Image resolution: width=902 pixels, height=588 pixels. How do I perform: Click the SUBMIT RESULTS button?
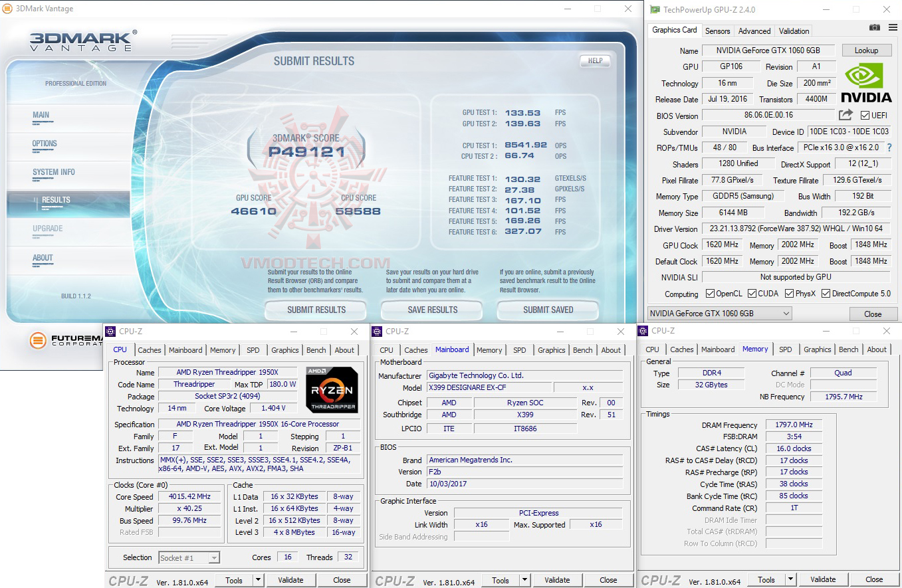(315, 310)
